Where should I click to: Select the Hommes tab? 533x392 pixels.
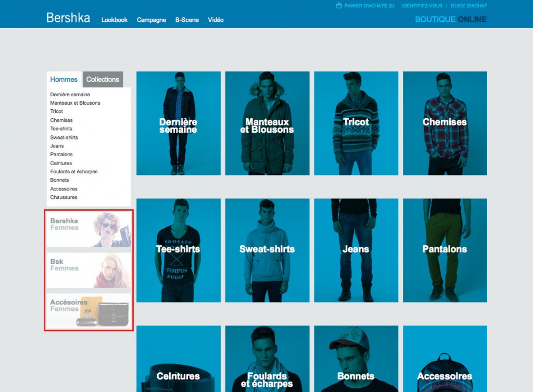pyautogui.click(x=64, y=79)
